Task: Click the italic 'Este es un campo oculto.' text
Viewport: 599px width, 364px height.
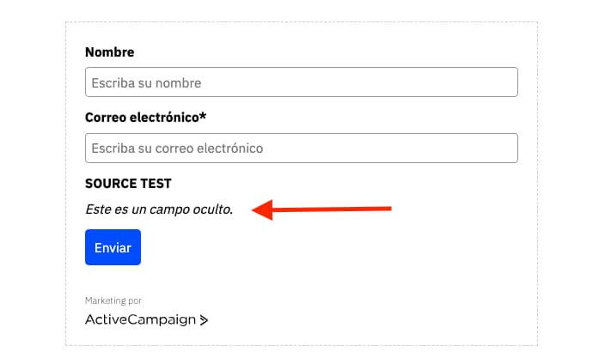Action: 159,209
